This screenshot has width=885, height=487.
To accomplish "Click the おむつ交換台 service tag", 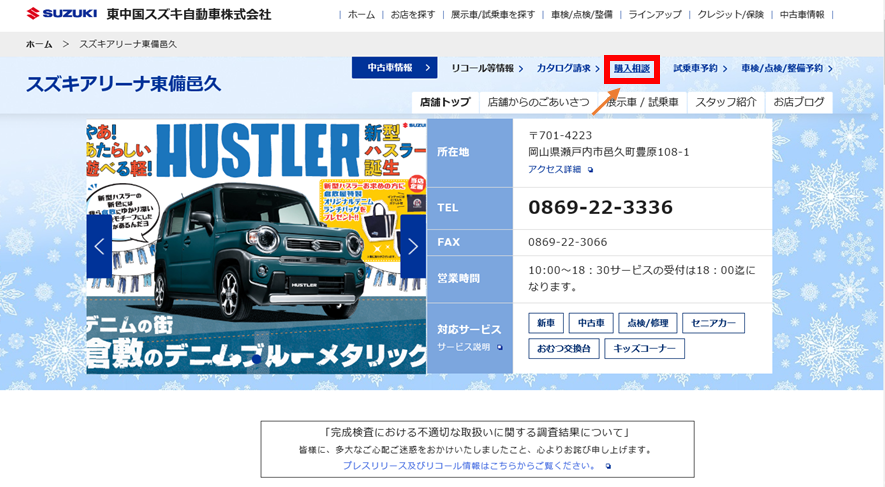I will tap(564, 349).
